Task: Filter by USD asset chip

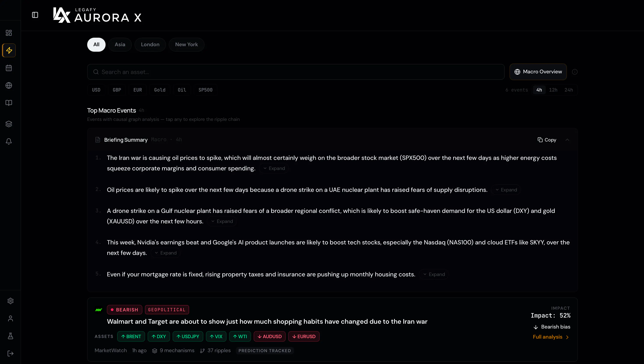Action: (x=96, y=90)
